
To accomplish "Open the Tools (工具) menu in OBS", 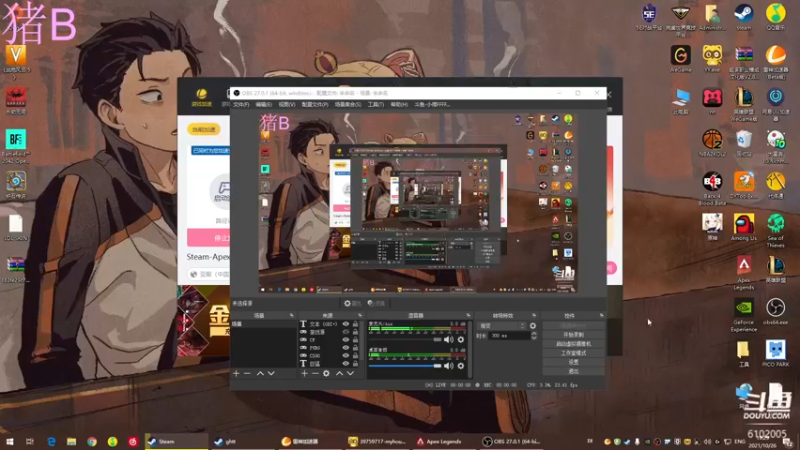I will coord(376,104).
